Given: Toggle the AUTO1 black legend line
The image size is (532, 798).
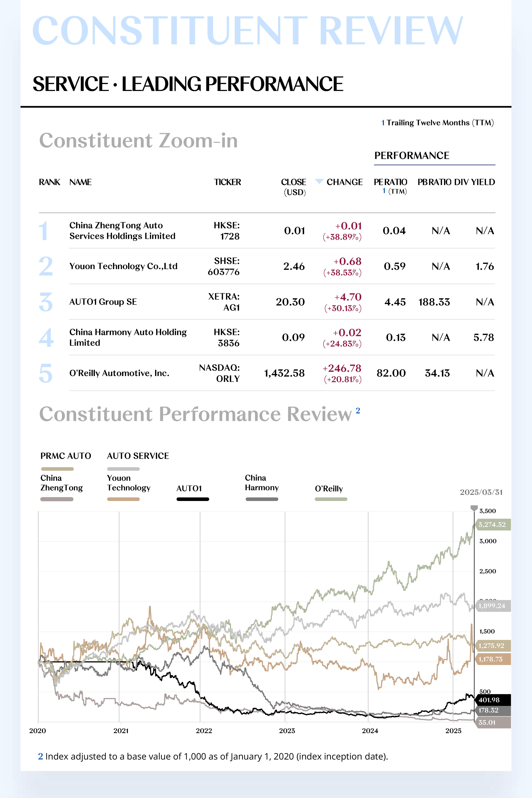Looking at the screenshot, I should pyautogui.click(x=193, y=499).
